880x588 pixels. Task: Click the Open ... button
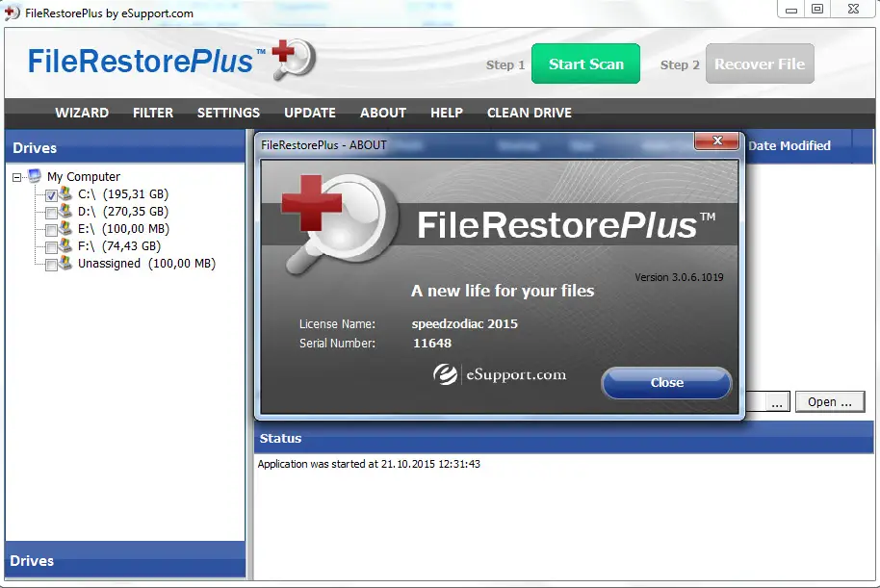tap(830, 401)
